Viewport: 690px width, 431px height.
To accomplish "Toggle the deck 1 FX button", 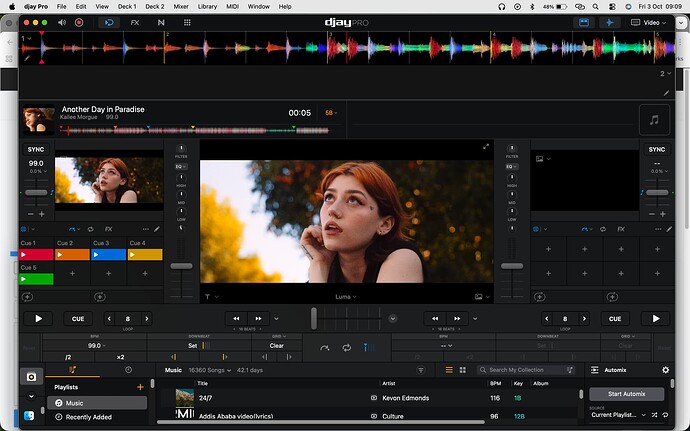I will [107, 229].
